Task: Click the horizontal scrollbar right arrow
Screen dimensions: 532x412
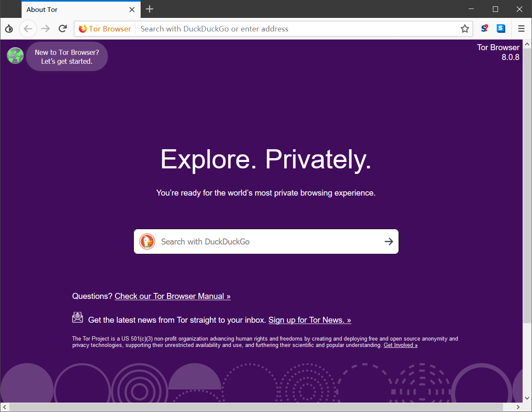Action: point(518,407)
